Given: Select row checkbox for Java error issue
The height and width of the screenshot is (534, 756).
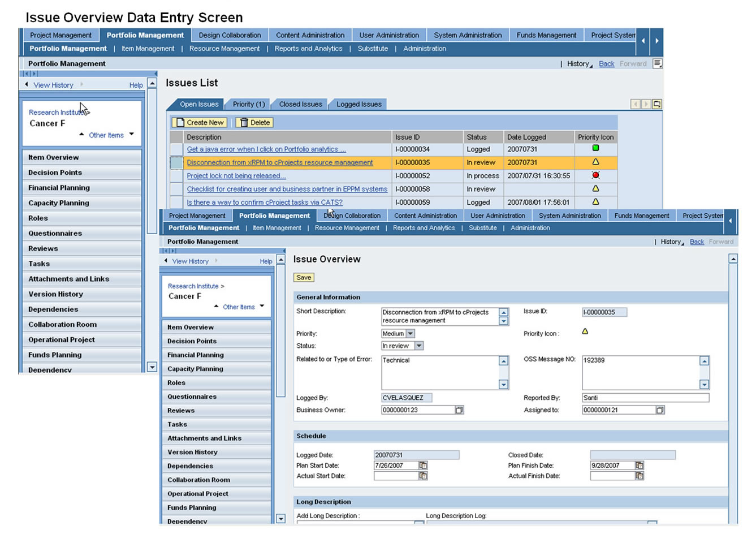Looking at the screenshot, I should pos(177,149).
